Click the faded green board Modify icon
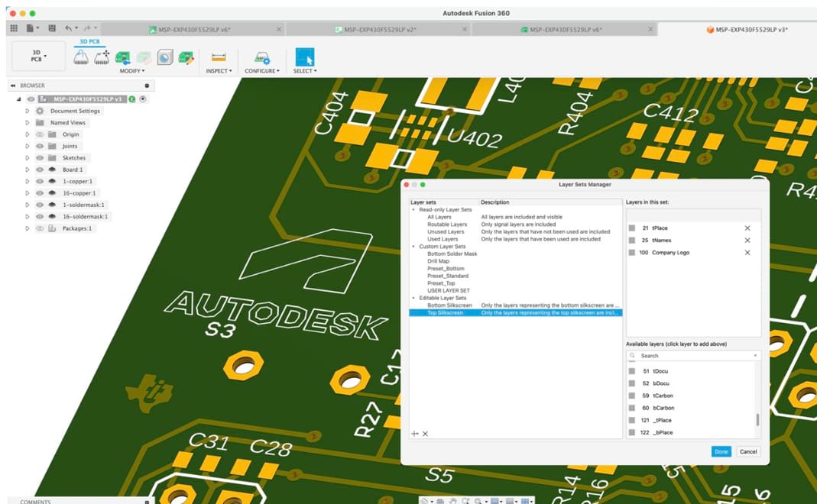 tap(144, 58)
